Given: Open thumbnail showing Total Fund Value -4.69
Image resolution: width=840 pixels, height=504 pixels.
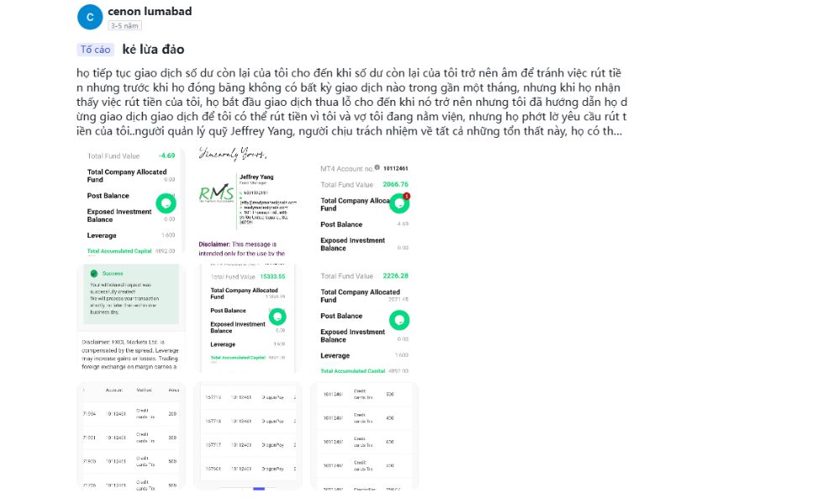Looking at the screenshot, I should pos(131,202).
